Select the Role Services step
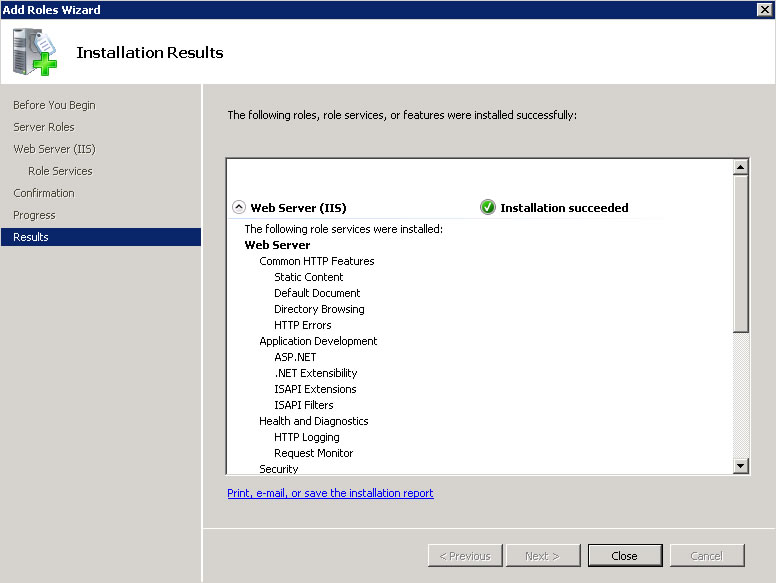This screenshot has width=776, height=583. pyautogui.click(x=60, y=171)
